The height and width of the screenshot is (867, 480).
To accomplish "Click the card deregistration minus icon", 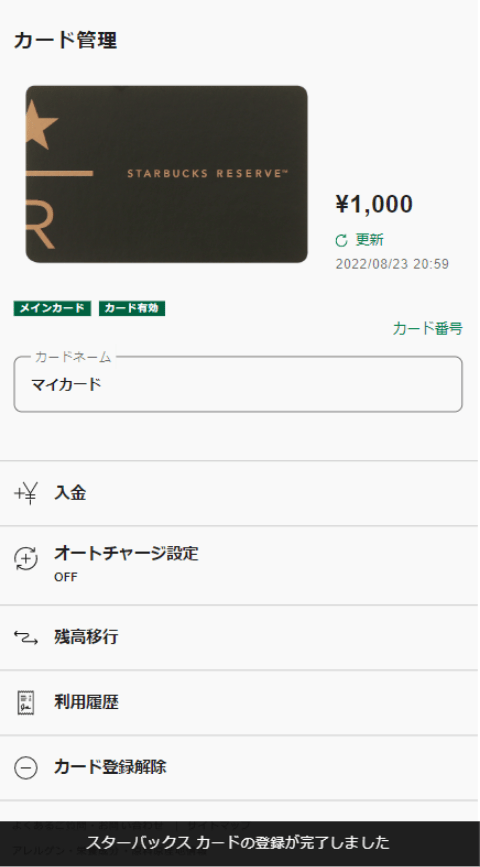I will (x=25, y=768).
